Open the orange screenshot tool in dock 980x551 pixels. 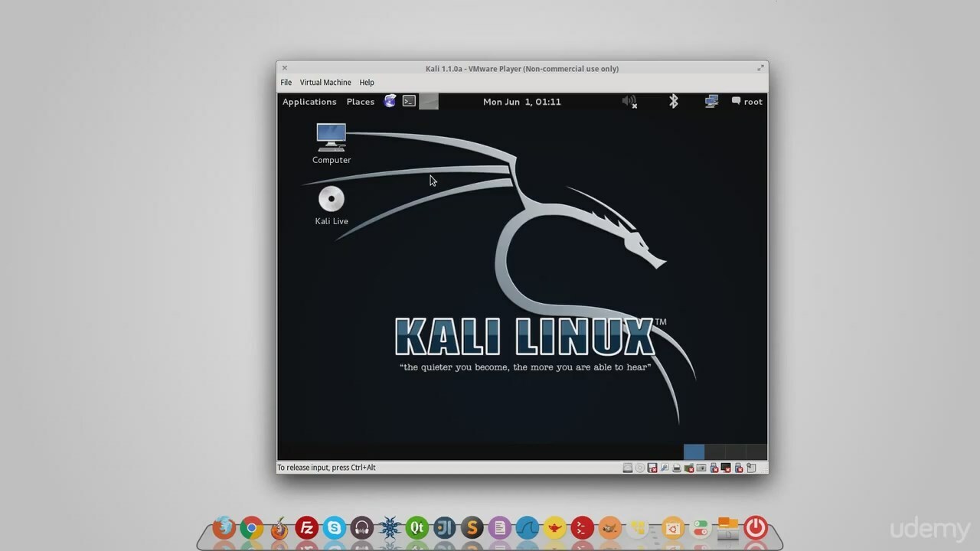pyautogui.click(x=673, y=527)
